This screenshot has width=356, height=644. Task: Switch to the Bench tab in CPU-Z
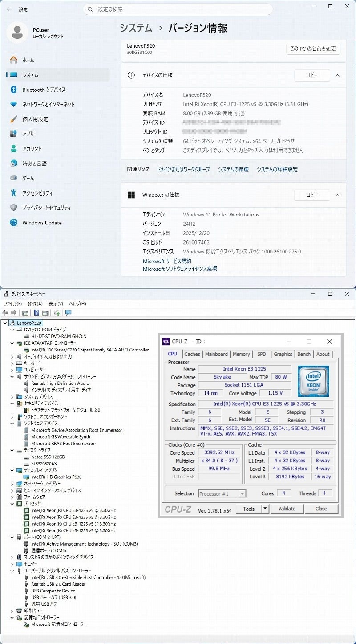[303, 354]
